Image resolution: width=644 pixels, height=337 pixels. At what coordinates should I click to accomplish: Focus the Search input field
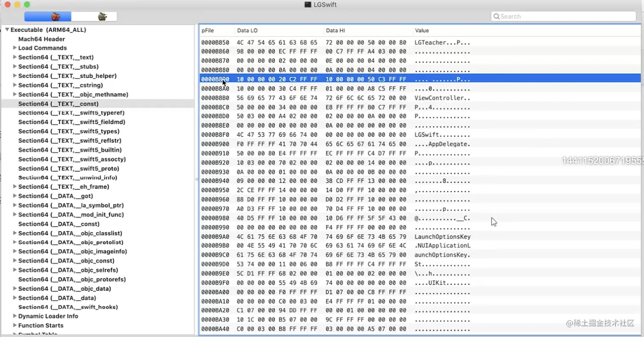pyautogui.click(x=563, y=17)
